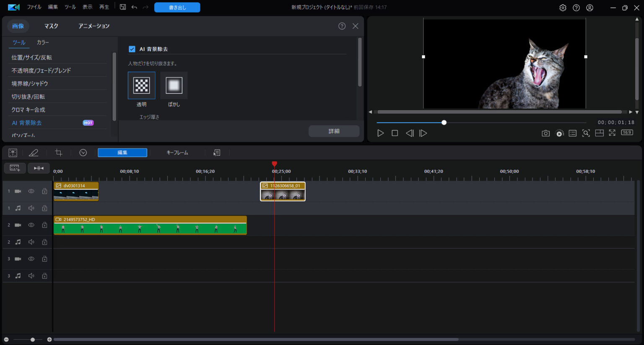The image size is (644, 345).
Task: Lock track 1 using the padlock icon
Action: [44, 191]
